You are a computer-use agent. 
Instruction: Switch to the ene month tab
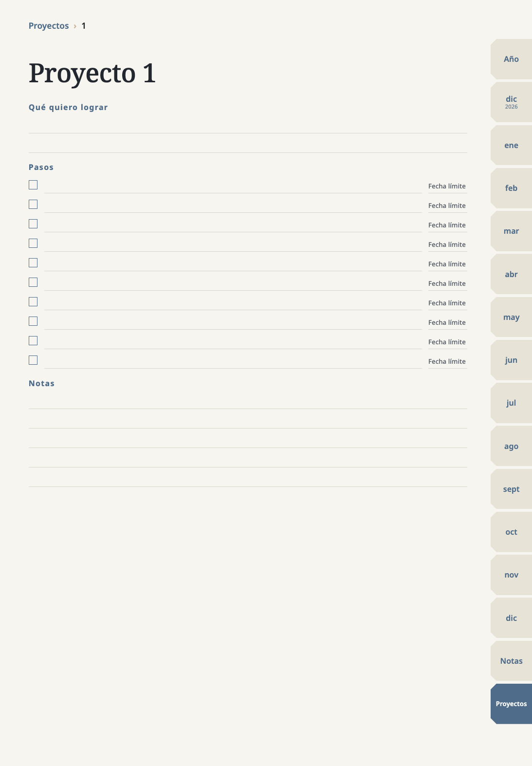click(x=511, y=145)
